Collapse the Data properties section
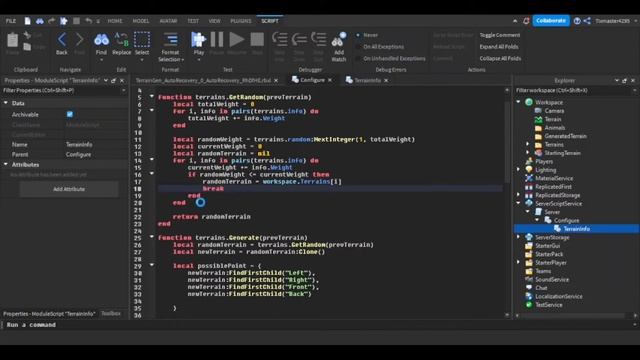The width and height of the screenshot is (640, 360). point(6,103)
